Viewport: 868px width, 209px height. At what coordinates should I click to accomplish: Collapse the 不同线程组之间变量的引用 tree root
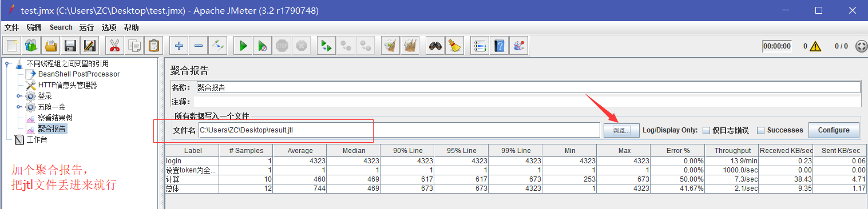[x=6, y=63]
